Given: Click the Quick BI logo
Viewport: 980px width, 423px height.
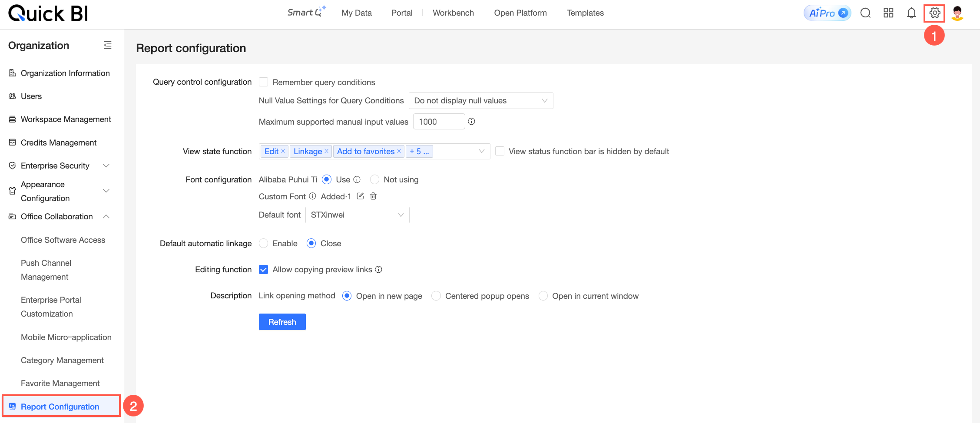Looking at the screenshot, I should click(x=48, y=13).
